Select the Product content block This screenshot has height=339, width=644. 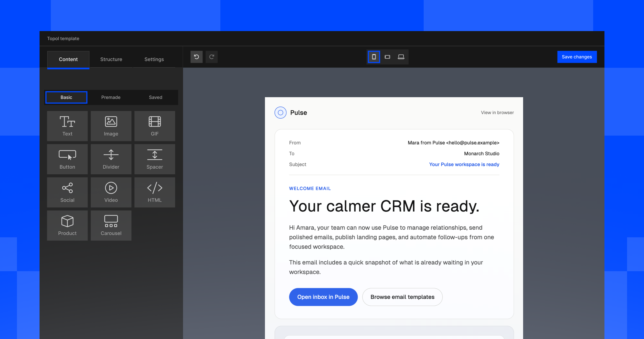tap(67, 225)
